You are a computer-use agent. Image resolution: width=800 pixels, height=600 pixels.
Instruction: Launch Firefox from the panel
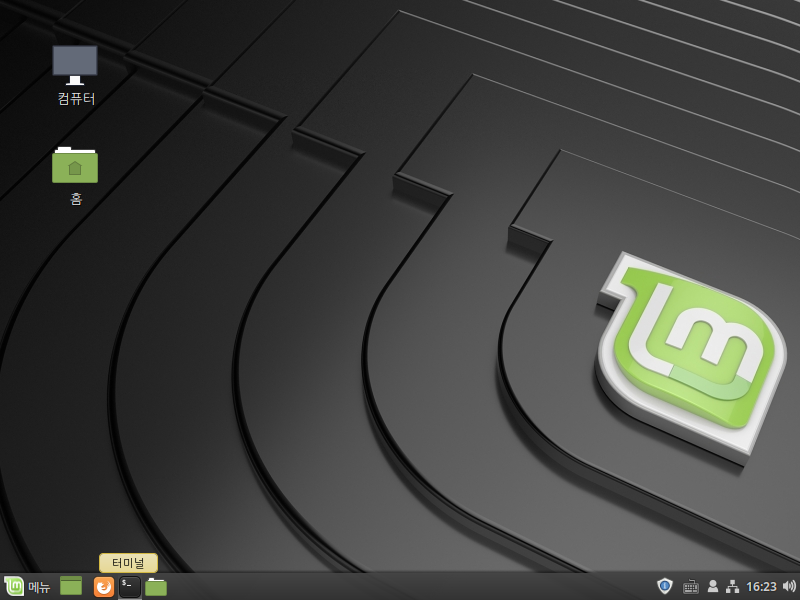pos(104,587)
